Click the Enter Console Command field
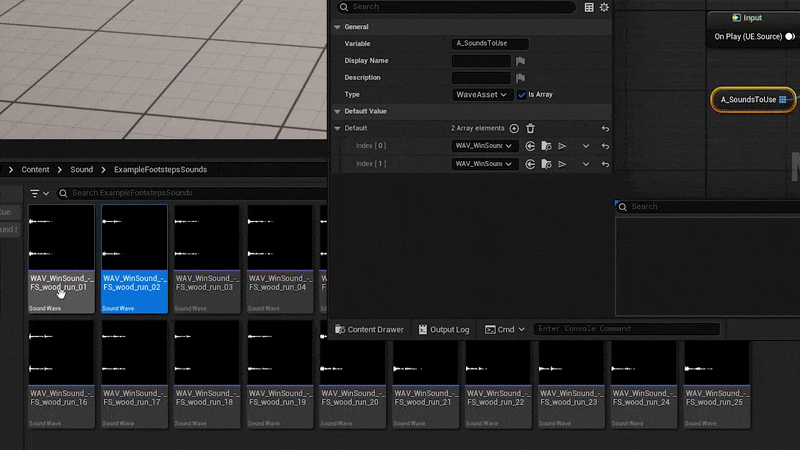The image size is (800, 450). coord(627,329)
